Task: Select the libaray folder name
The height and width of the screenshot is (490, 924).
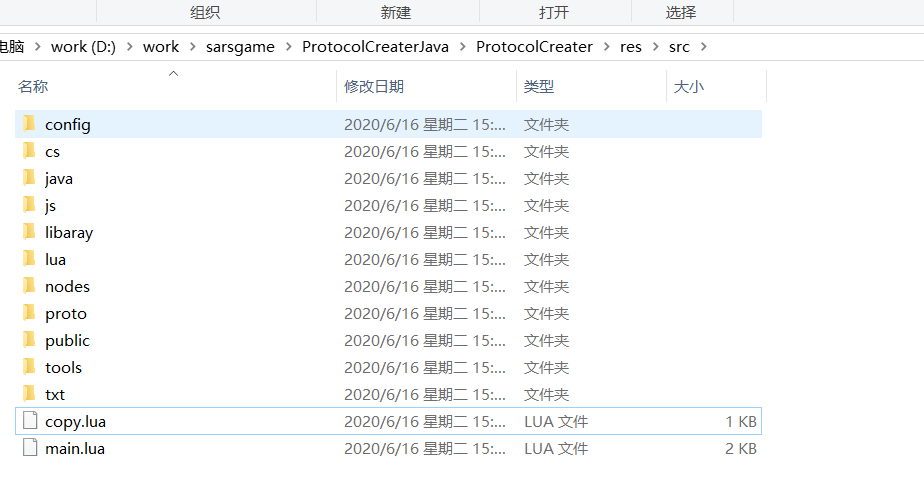Action: [69, 232]
